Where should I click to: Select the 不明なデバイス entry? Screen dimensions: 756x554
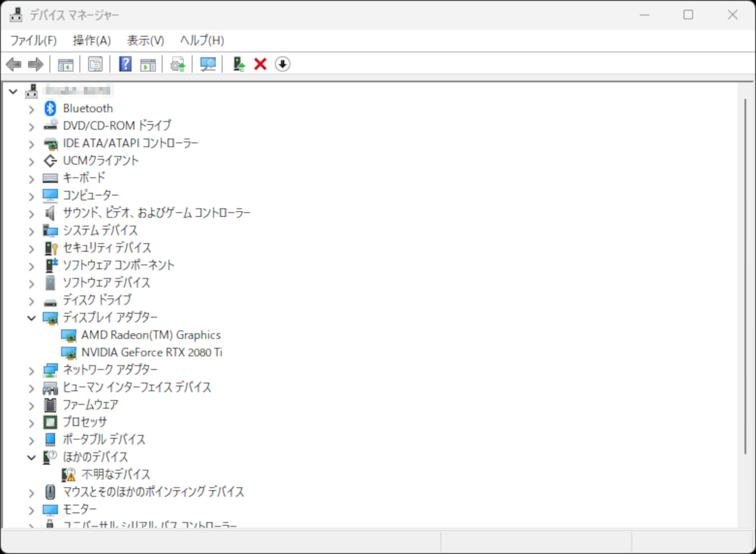116,475
